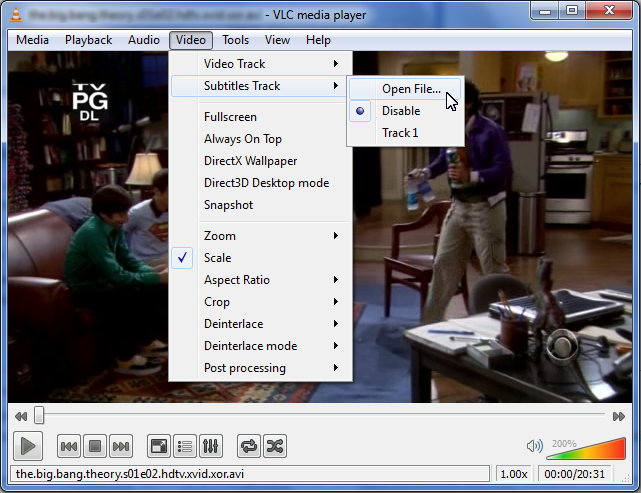Click the Snapshot menu entry
Image resolution: width=641 pixels, height=493 pixels.
pos(228,205)
